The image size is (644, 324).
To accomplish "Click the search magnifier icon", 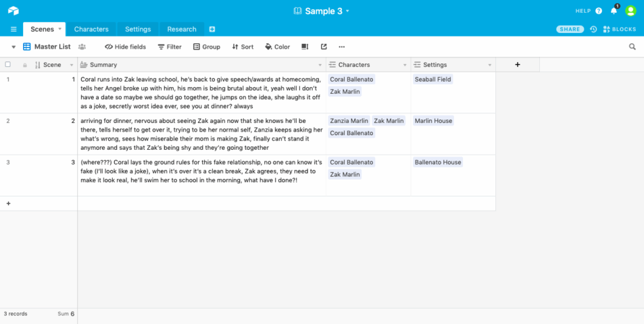I will [633, 47].
